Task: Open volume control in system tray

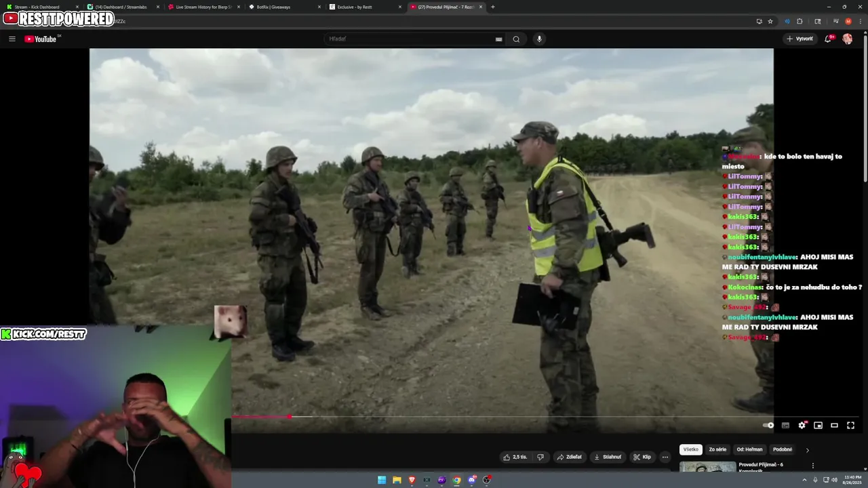Action: point(834,480)
